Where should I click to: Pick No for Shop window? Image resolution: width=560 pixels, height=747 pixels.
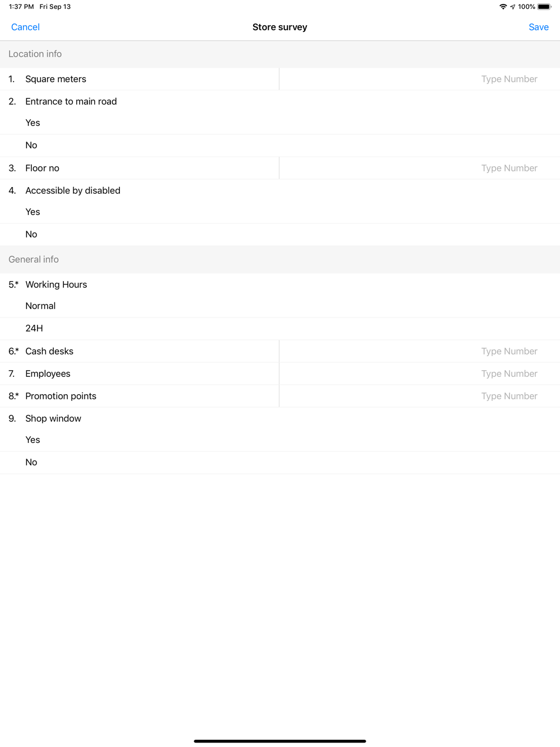pos(280,463)
